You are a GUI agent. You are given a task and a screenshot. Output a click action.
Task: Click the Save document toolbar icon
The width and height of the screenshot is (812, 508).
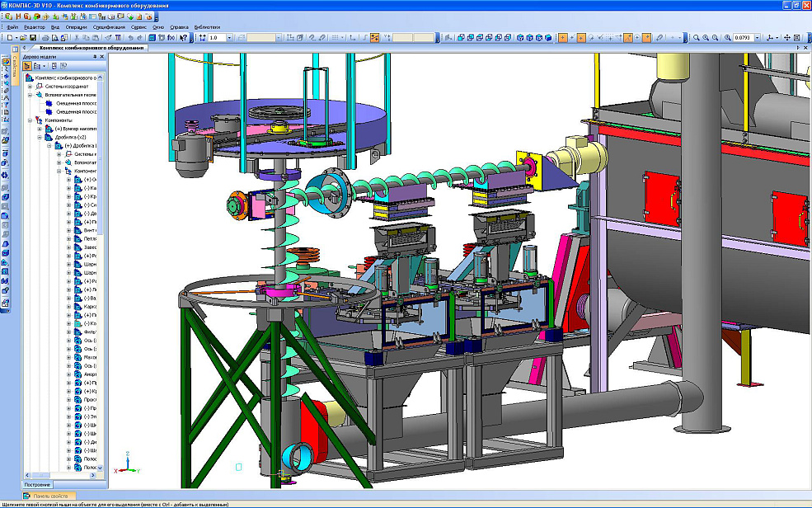click(33, 38)
